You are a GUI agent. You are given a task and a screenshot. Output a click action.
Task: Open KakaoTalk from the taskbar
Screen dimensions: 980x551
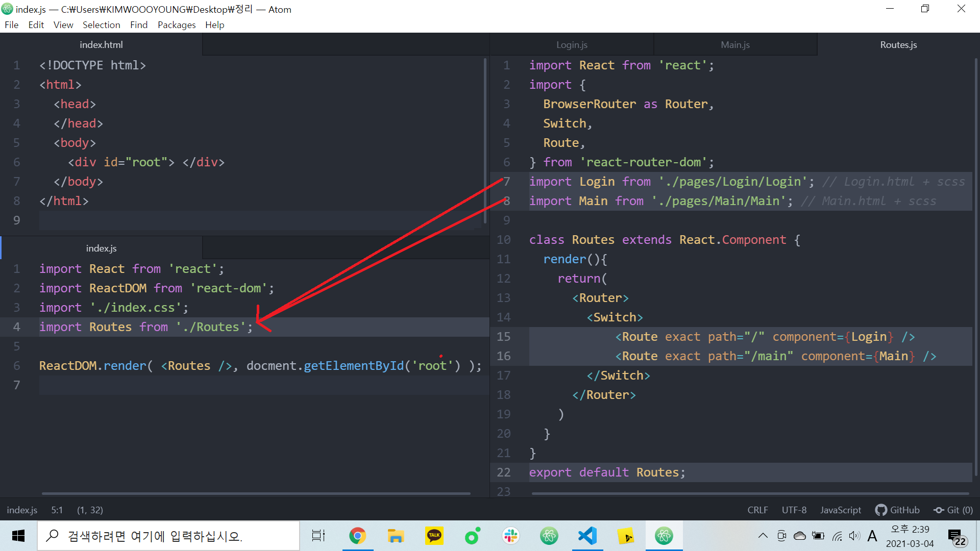point(434,536)
